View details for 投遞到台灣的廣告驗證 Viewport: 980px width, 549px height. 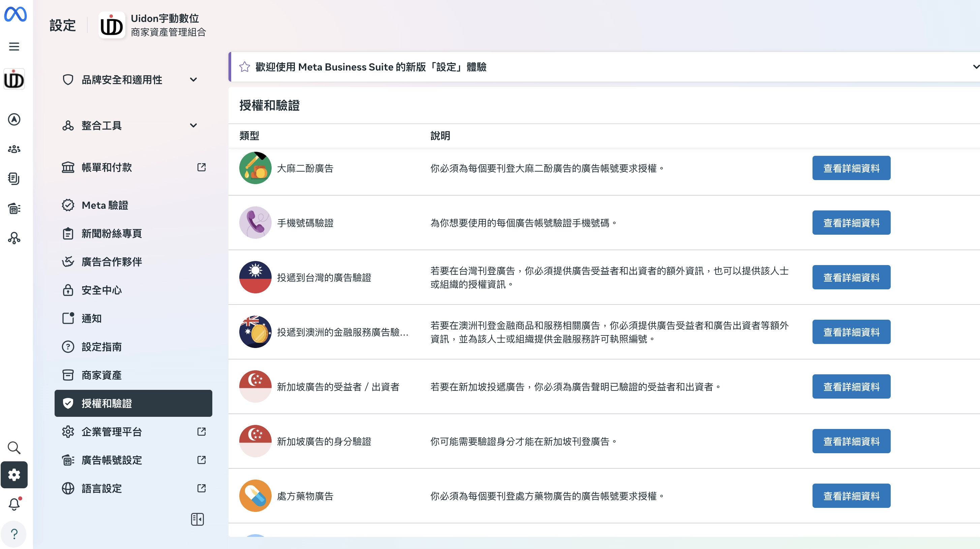pyautogui.click(x=851, y=277)
